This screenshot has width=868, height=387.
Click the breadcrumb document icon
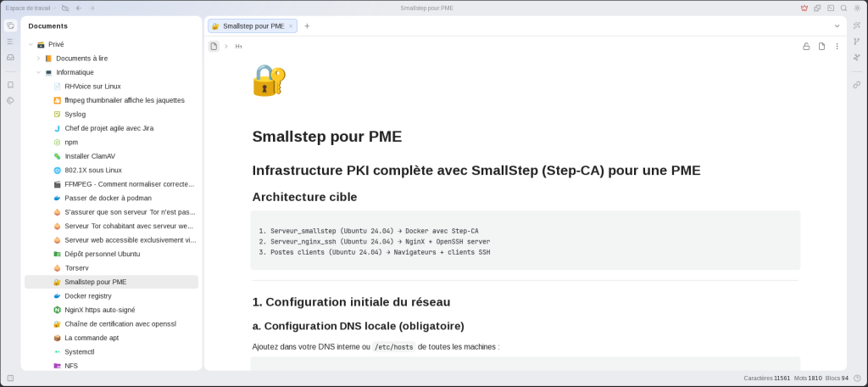click(x=214, y=46)
